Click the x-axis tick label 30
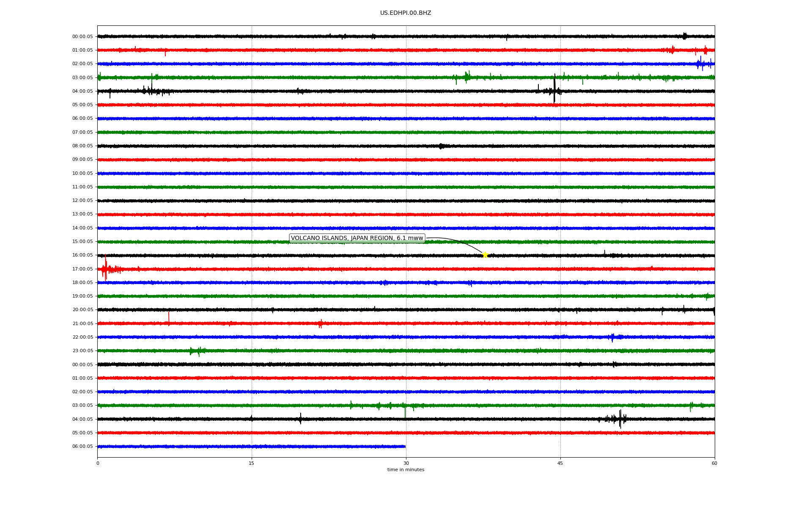The width and height of the screenshot is (812, 508). [x=406, y=464]
